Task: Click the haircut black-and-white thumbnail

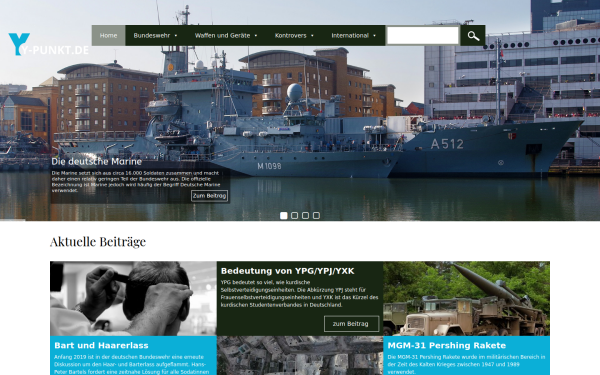Action: click(x=133, y=298)
